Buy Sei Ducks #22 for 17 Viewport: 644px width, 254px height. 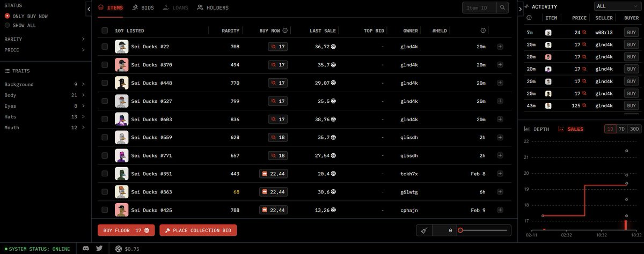(278, 47)
